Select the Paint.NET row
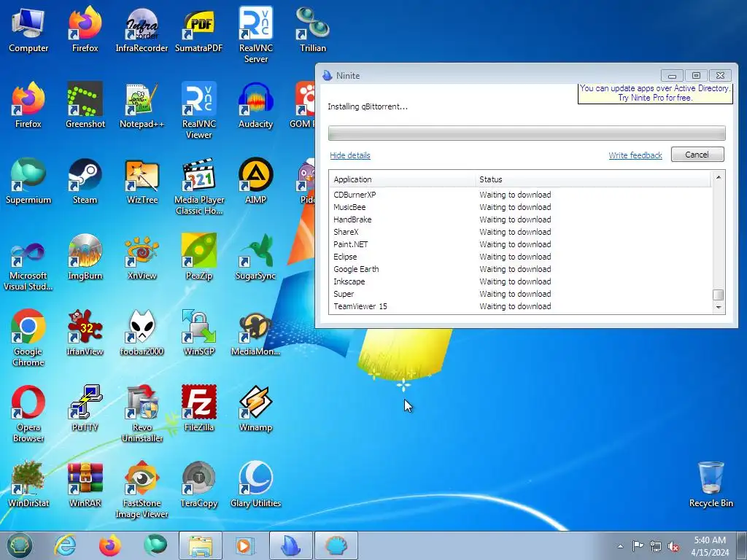The image size is (747, 560). (x=521, y=244)
